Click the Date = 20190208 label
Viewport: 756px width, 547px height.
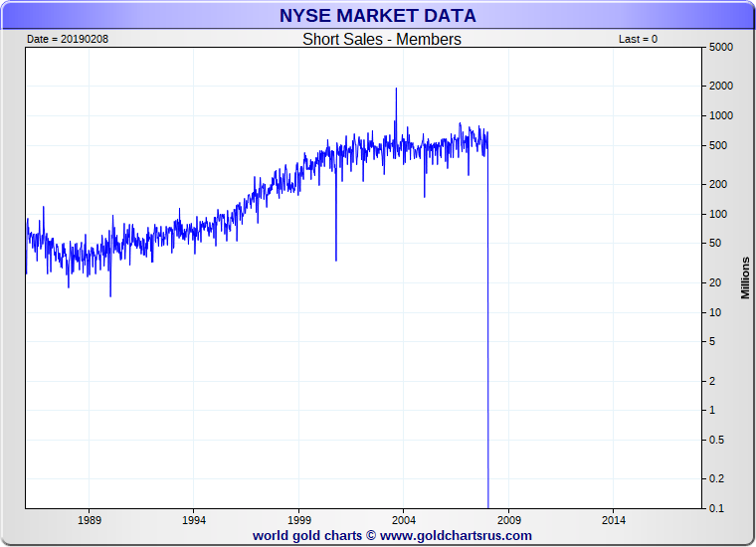coord(68,39)
